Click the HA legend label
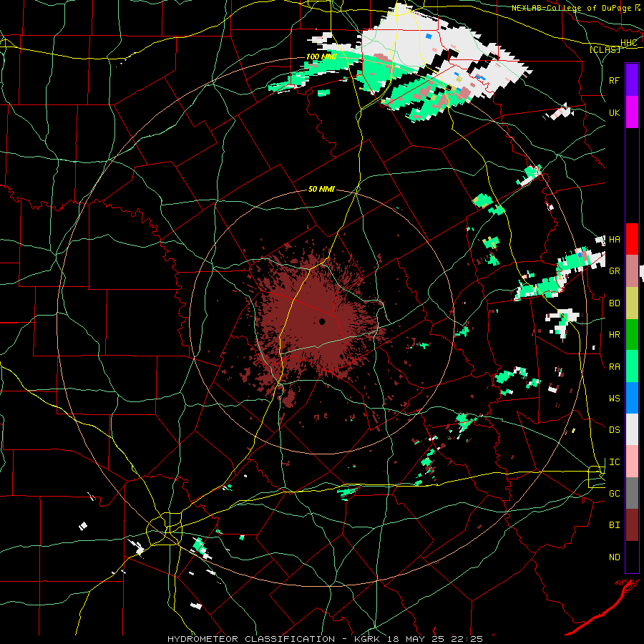 click(x=614, y=240)
